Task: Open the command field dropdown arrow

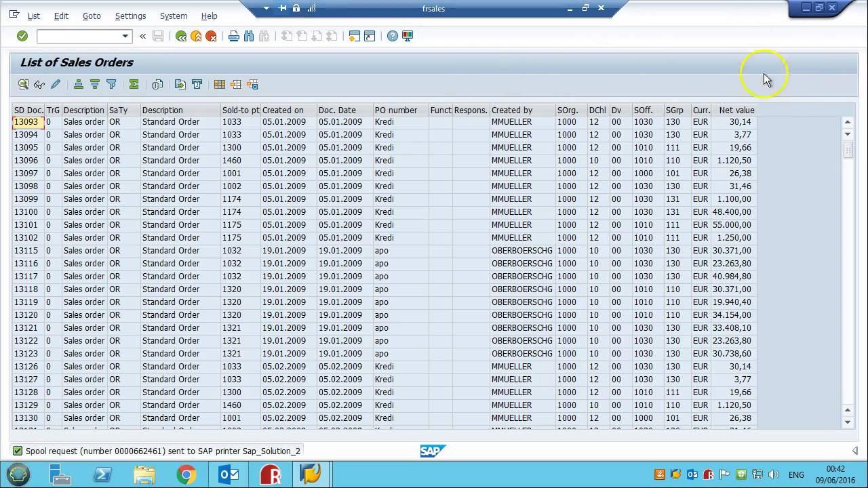Action: pyautogui.click(x=124, y=36)
